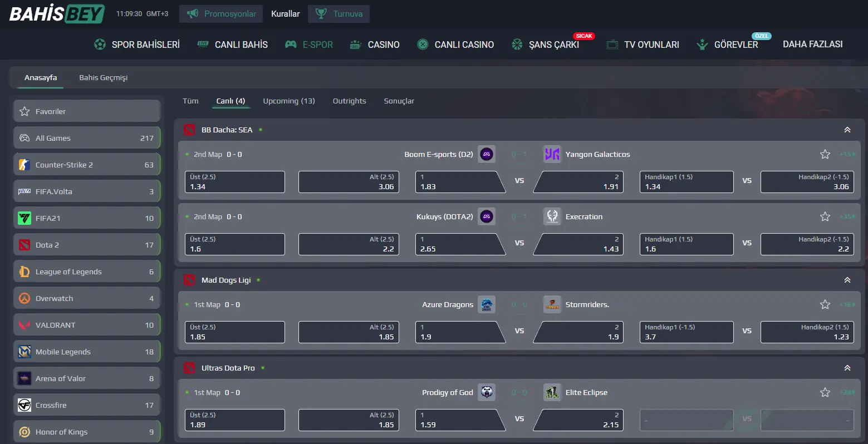Click the Prodigy of God team logo

(487, 392)
